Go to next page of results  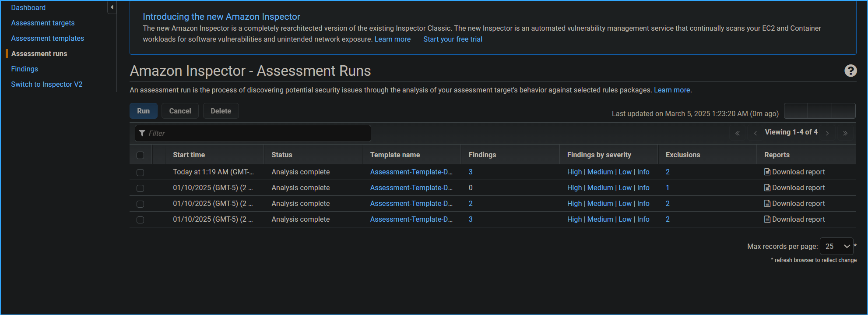(x=827, y=133)
